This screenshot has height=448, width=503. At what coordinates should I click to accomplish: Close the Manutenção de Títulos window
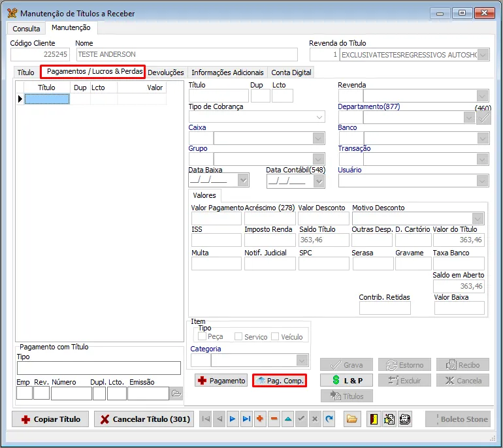coord(485,14)
